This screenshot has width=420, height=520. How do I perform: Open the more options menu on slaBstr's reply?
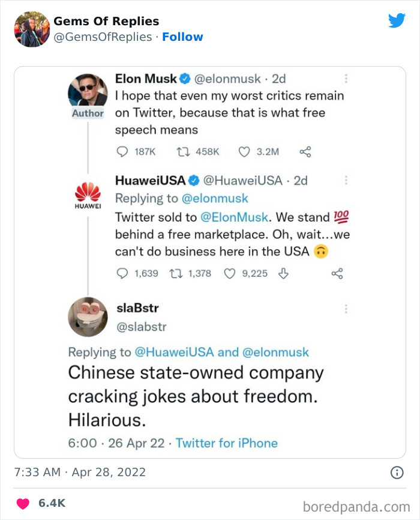346,309
